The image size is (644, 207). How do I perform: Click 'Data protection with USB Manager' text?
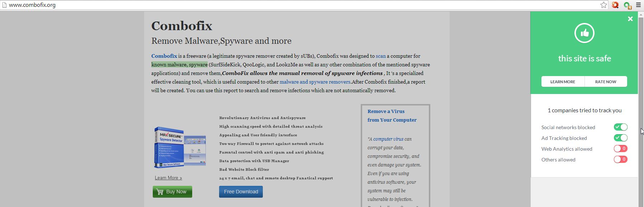pos(254,161)
